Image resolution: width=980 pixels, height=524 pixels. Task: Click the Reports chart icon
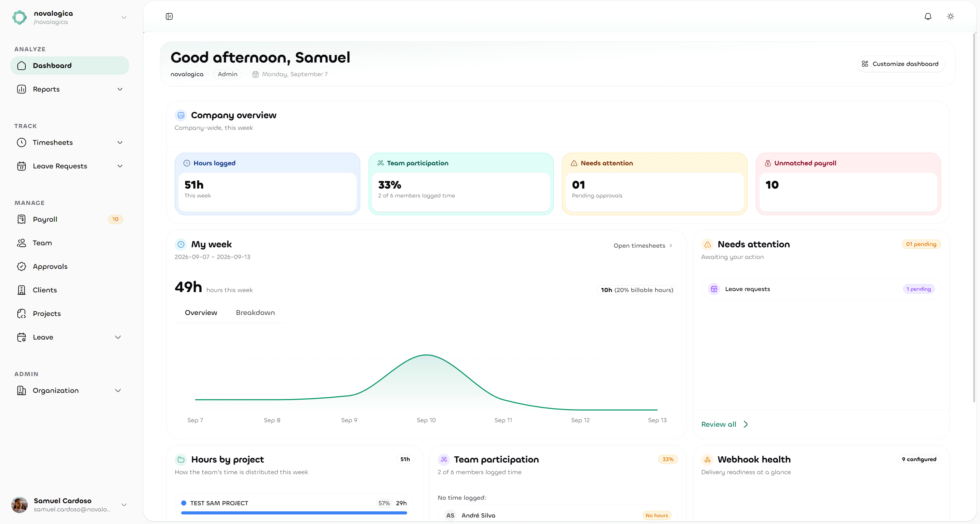(x=22, y=89)
